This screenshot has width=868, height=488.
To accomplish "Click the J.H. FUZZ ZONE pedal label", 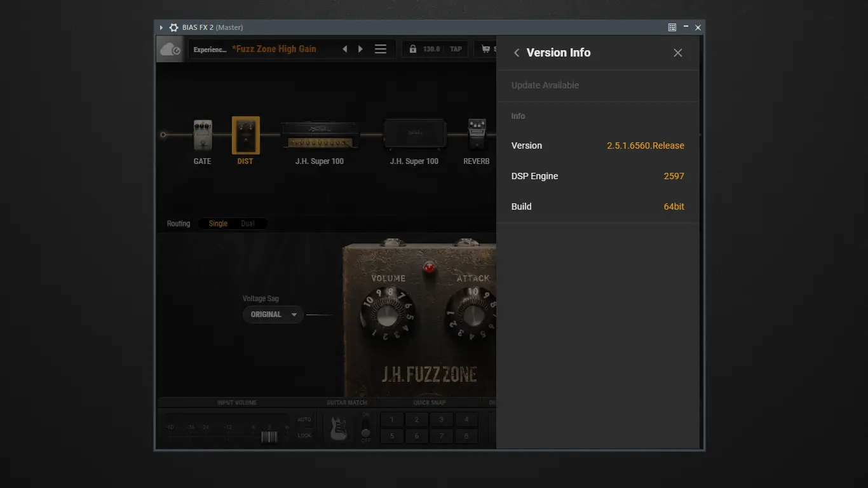I will (x=430, y=374).
